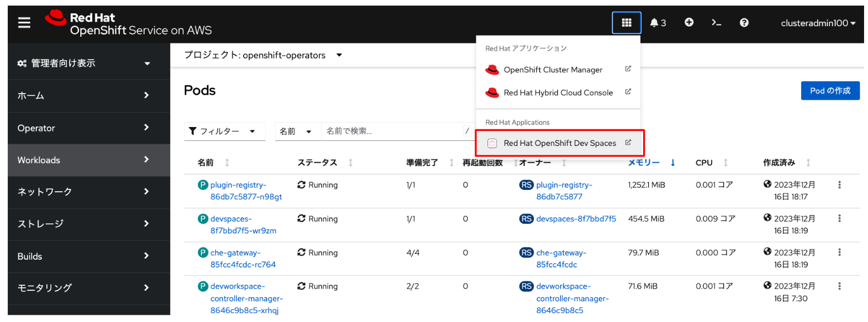The width and height of the screenshot is (868, 322).
Task: Open pod che-gateway-85fcc4fcdc-rc764 link
Action: point(243,258)
